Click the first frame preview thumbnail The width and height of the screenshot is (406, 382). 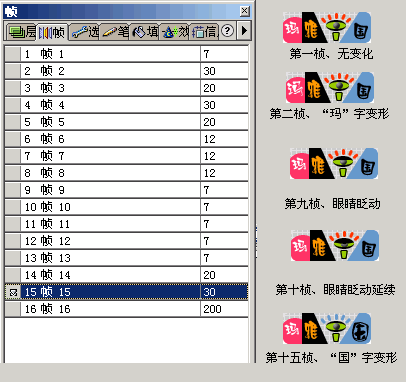click(x=327, y=28)
